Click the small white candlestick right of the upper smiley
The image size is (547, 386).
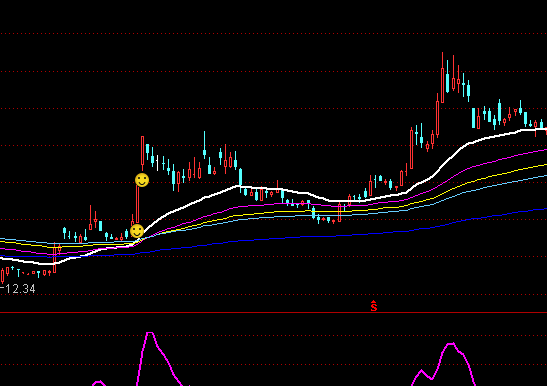[158, 163]
